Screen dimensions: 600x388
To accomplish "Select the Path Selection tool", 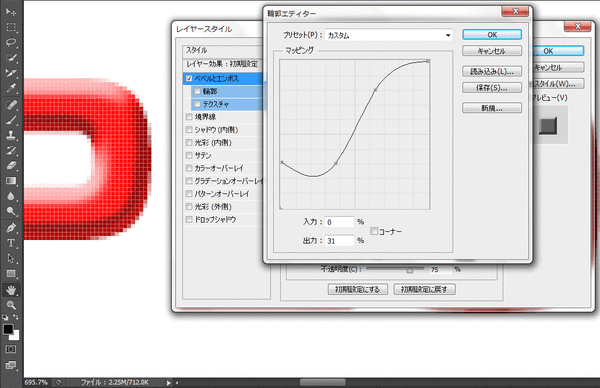I will [x=11, y=259].
